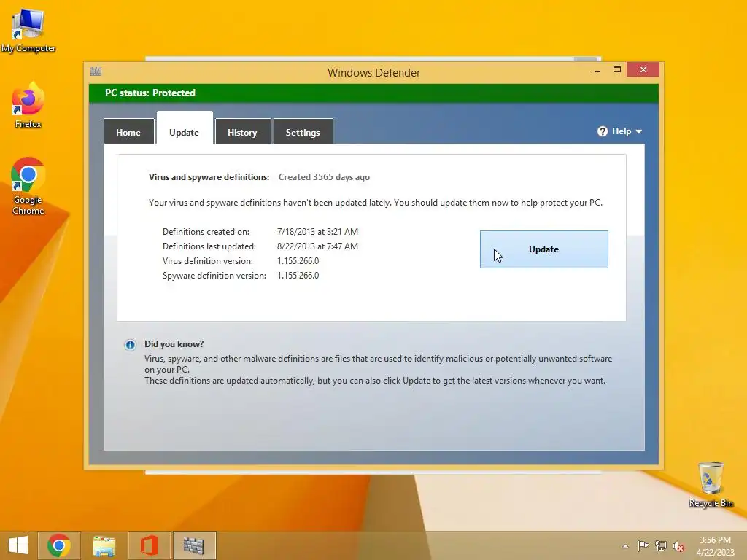Viewport: 747px width, 560px height.
Task: Go to the Settings tab
Action: click(x=303, y=131)
